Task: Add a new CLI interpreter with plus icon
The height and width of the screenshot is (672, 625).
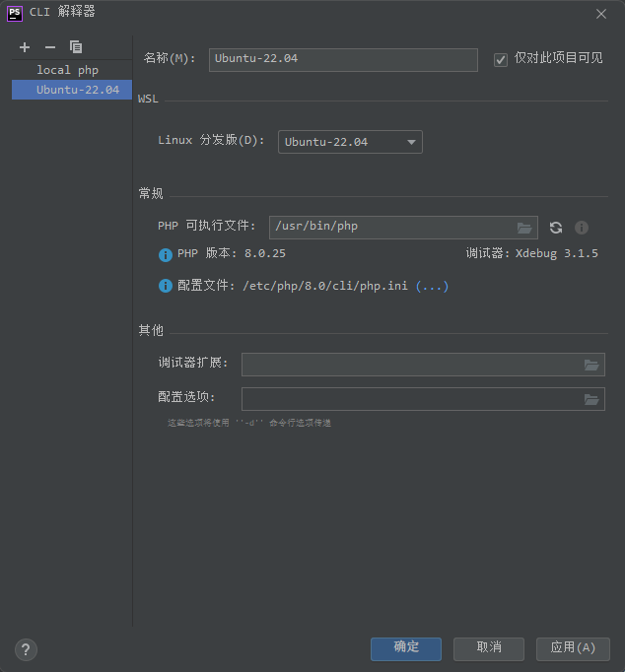Action: (25, 47)
